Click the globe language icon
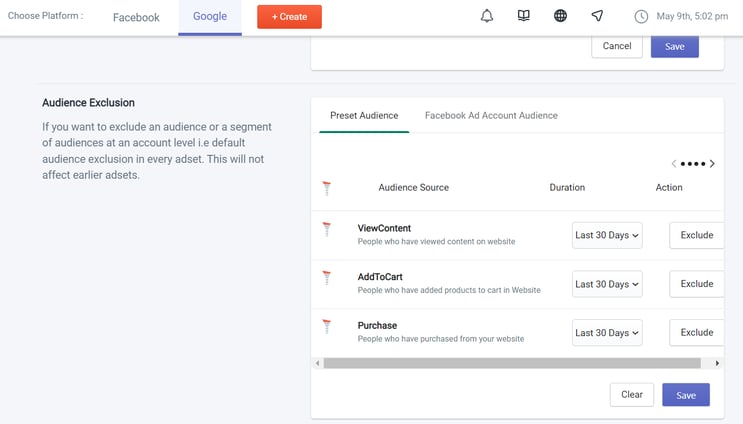 pyautogui.click(x=560, y=16)
